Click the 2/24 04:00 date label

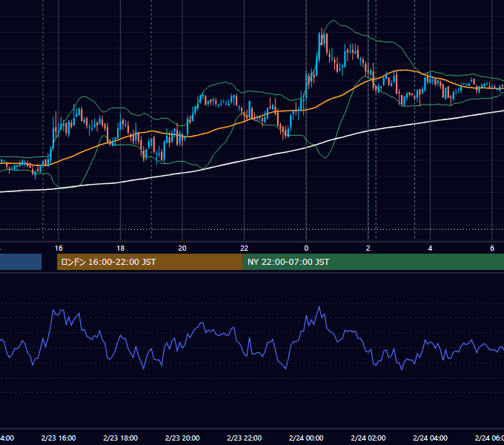[x=430, y=438]
